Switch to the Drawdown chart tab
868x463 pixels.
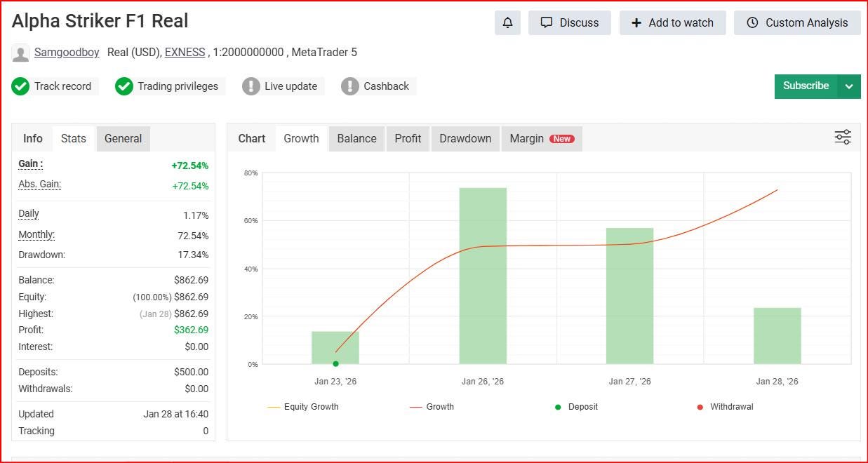[465, 138]
